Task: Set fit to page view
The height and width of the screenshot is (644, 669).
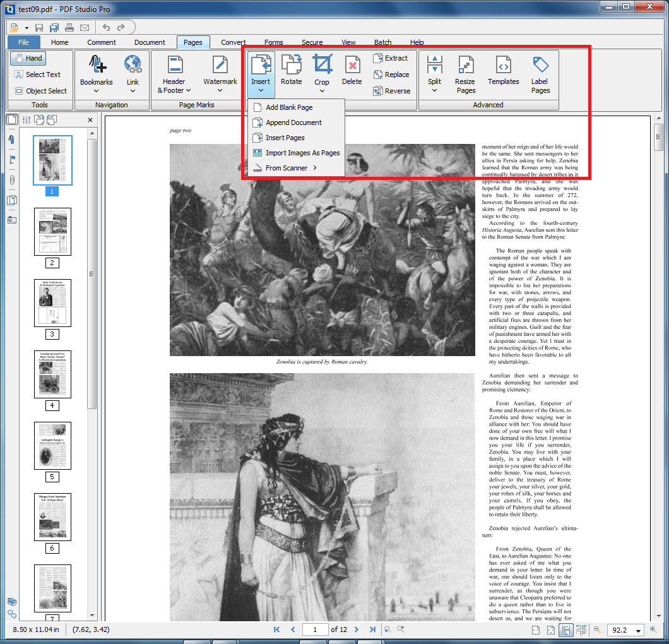Action: pos(551,630)
